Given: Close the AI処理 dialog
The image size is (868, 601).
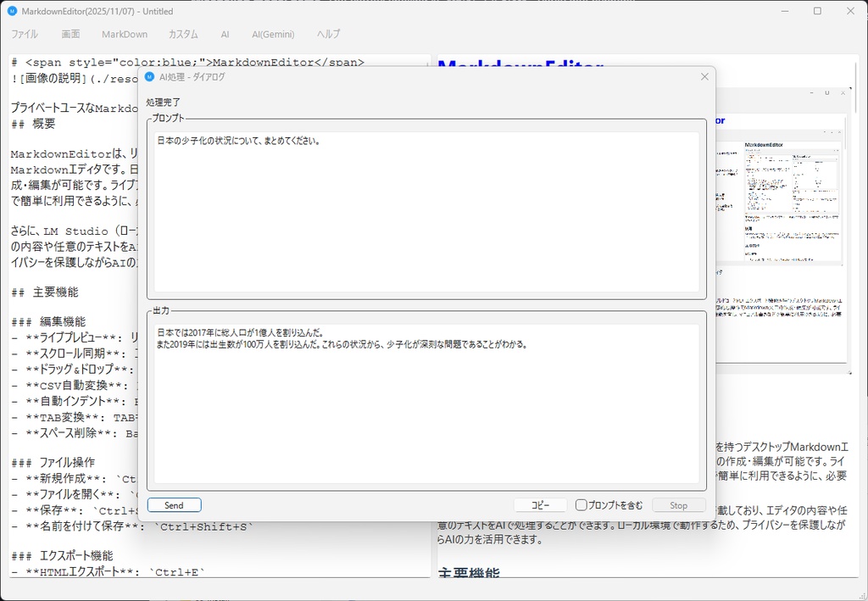Looking at the screenshot, I should pos(704,77).
